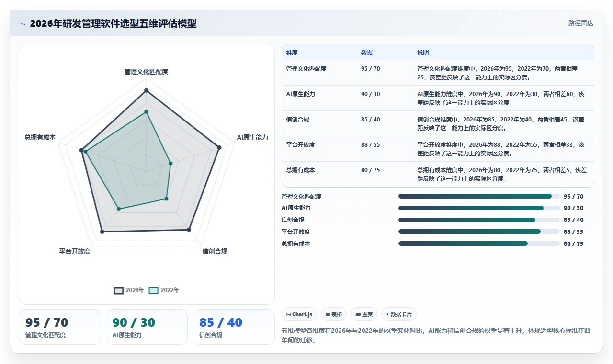Toggle the 2022年 legend swatch
Viewport: 613px width, 364px height.
(153, 290)
